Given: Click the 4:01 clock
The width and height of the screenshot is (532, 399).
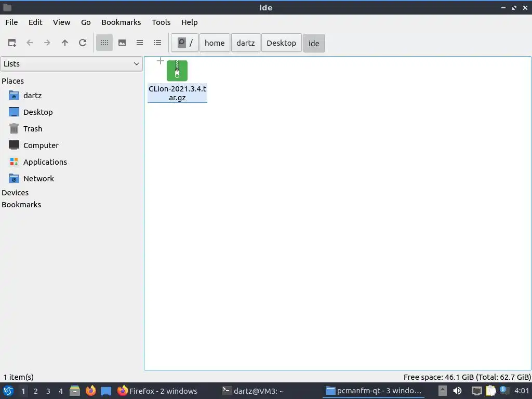Looking at the screenshot, I should click(x=522, y=391).
